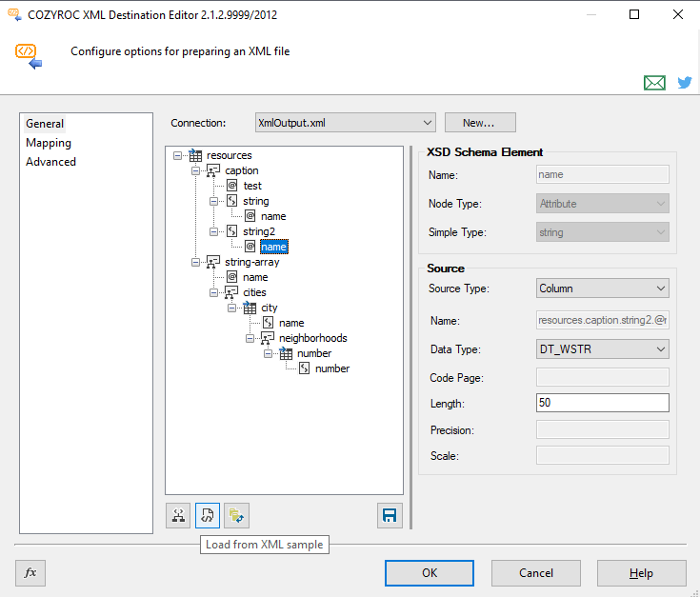Open the Twitter bird icon
The image size is (700, 597).
685,83
